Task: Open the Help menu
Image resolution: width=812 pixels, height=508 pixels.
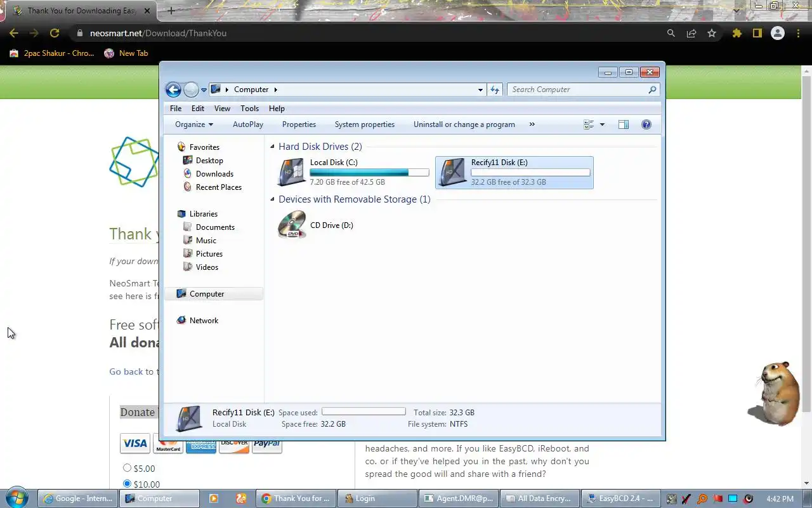Action: click(x=277, y=109)
